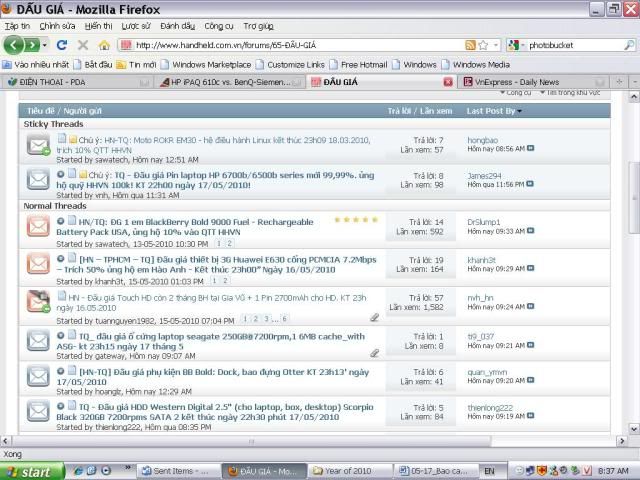Viewport: 640px width, 480px height.
Task: Click the attachment paperclip on seagate thread
Action: (374, 352)
